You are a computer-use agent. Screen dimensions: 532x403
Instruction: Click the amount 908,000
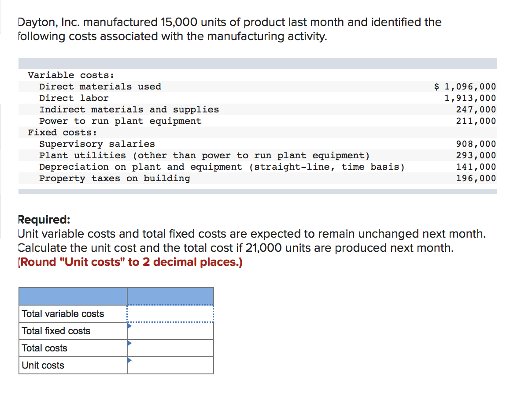(x=476, y=144)
